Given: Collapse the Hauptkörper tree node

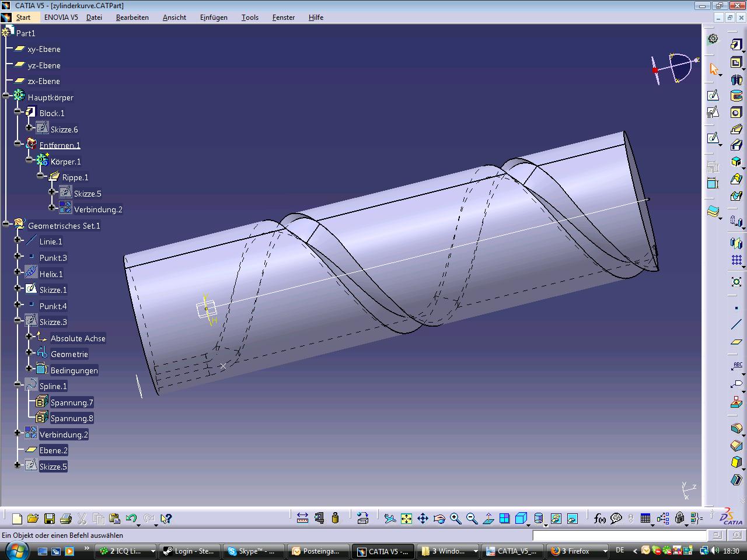Looking at the screenshot, I should pyautogui.click(x=6, y=95).
